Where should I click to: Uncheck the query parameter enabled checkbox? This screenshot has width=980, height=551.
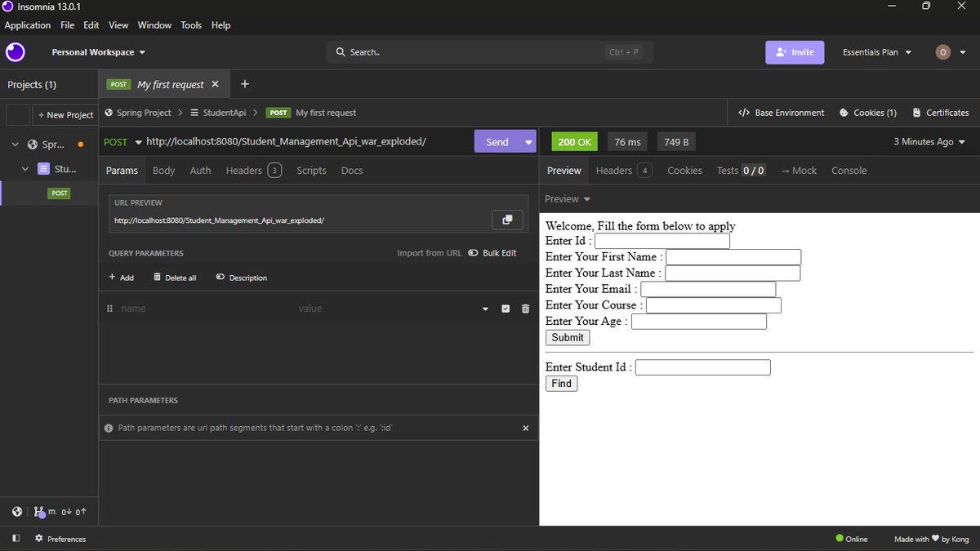click(x=506, y=309)
